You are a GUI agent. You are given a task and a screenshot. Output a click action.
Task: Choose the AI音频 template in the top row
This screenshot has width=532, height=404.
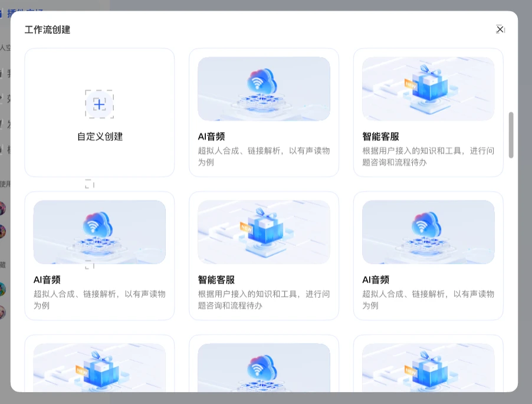tap(264, 112)
